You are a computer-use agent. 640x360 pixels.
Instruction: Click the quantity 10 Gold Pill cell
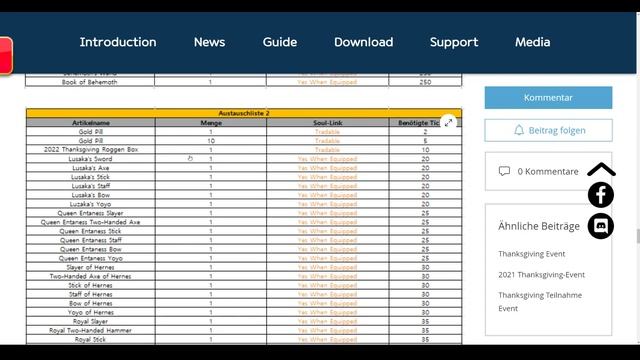pyautogui.click(x=211, y=141)
